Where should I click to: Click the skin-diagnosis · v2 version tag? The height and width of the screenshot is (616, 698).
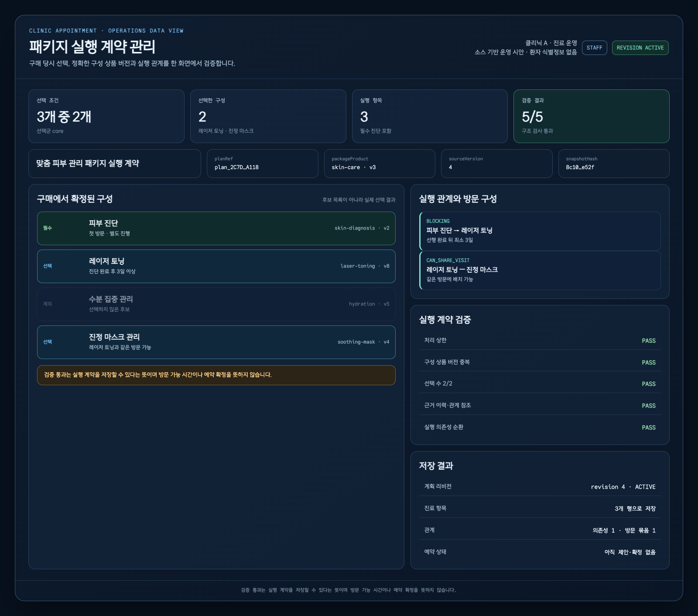(362, 228)
